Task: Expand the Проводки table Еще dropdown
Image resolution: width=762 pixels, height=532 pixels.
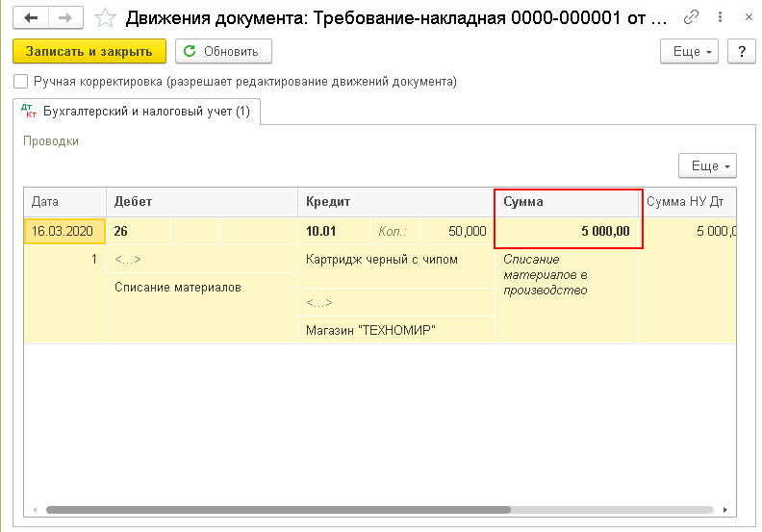Action: pyautogui.click(x=707, y=165)
